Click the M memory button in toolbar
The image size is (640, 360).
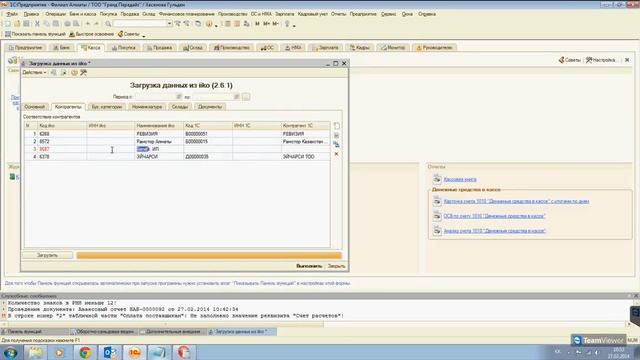(257, 24)
